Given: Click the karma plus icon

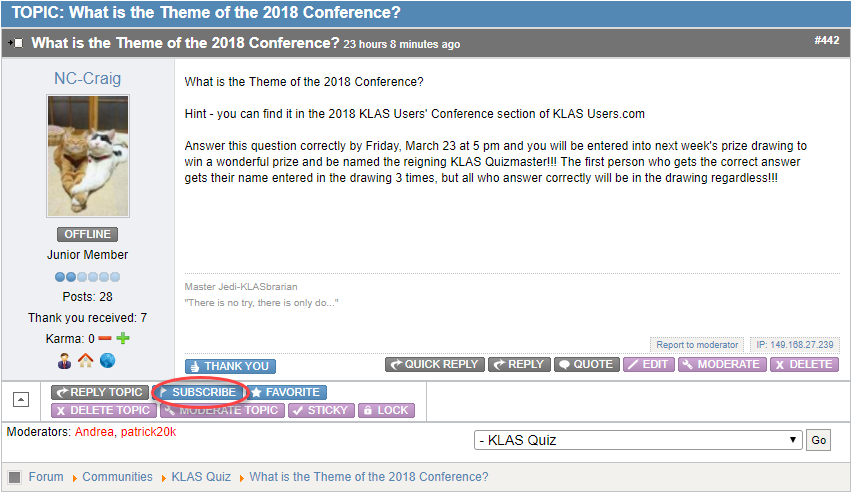Looking at the screenshot, I should coord(123,339).
